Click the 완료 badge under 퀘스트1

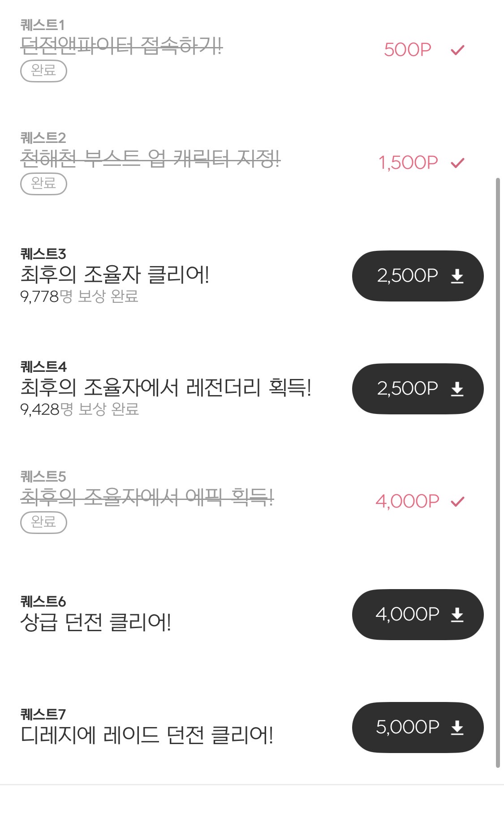click(43, 71)
